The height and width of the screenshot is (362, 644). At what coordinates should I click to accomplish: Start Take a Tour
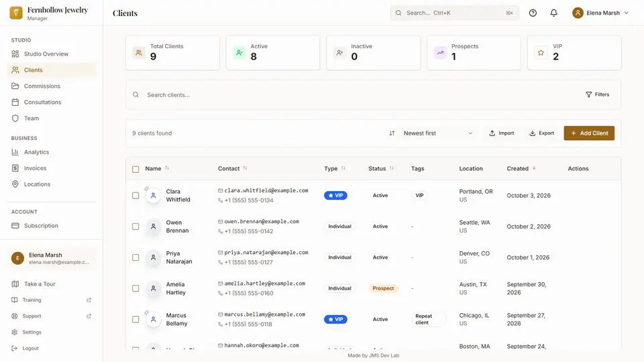tap(52, 284)
